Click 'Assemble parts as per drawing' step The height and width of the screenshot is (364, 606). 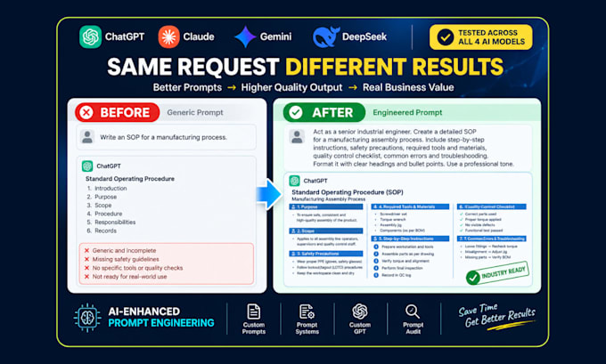(x=408, y=254)
